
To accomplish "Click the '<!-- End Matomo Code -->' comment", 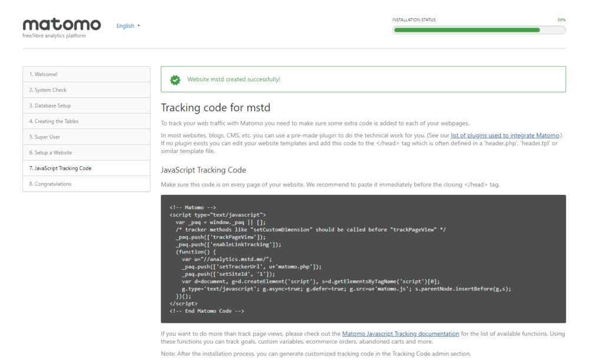I will pos(207,311).
